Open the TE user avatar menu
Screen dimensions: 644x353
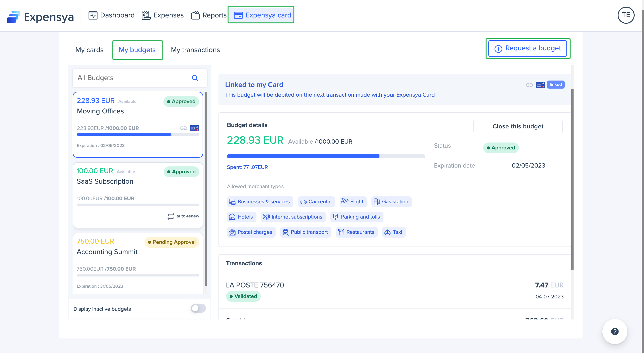[x=626, y=15]
